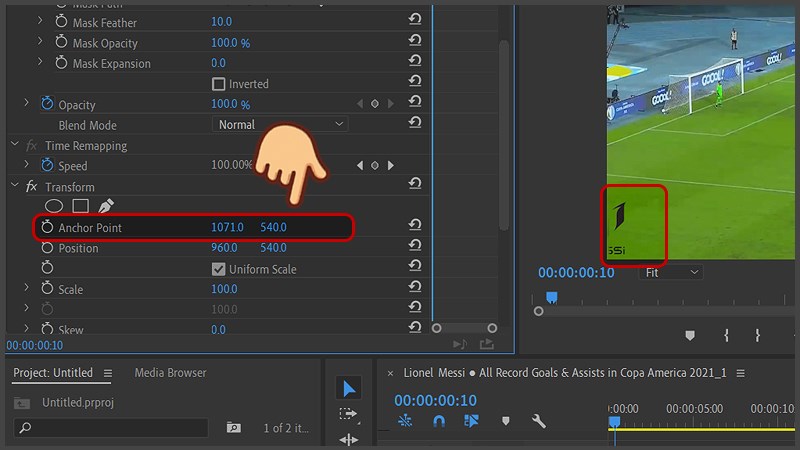
Task: Reset the Blend Mode parameter
Action: coord(415,122)
